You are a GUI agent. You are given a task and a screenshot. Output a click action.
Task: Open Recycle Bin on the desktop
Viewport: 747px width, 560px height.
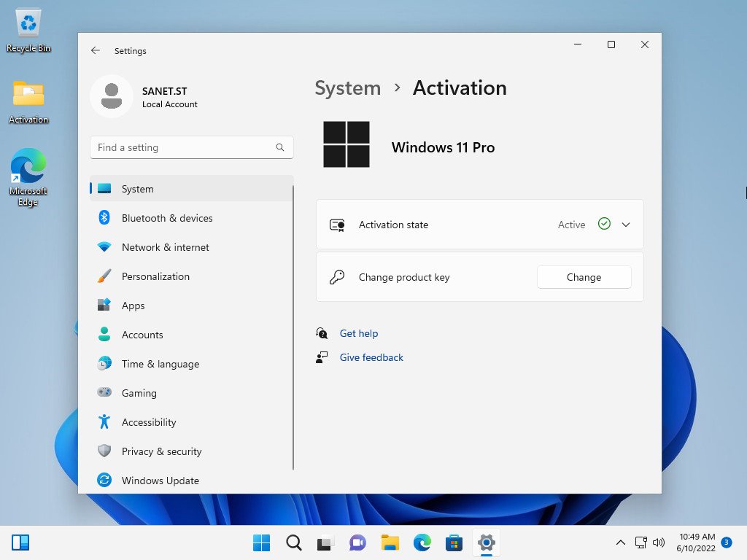tap(28, 30)
